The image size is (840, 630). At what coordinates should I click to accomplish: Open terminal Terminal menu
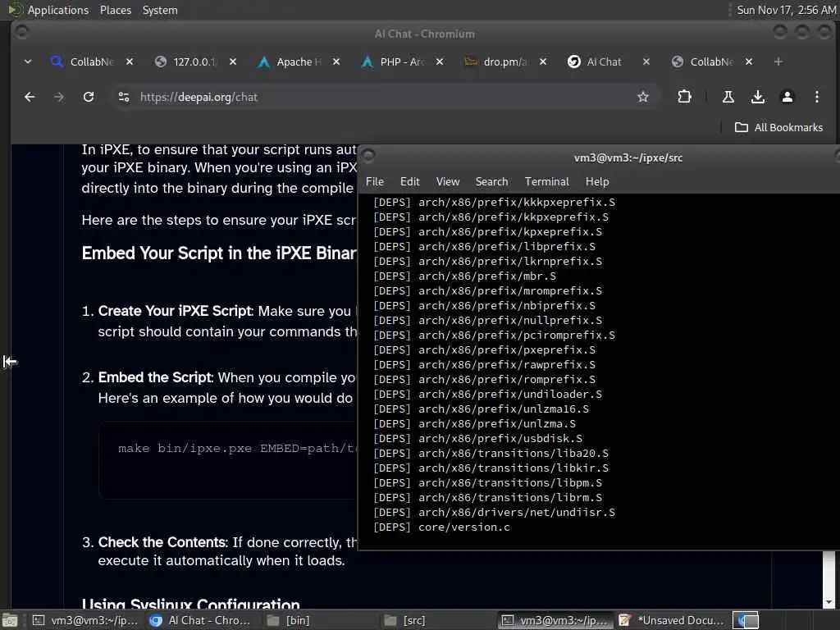click(547, 181)
